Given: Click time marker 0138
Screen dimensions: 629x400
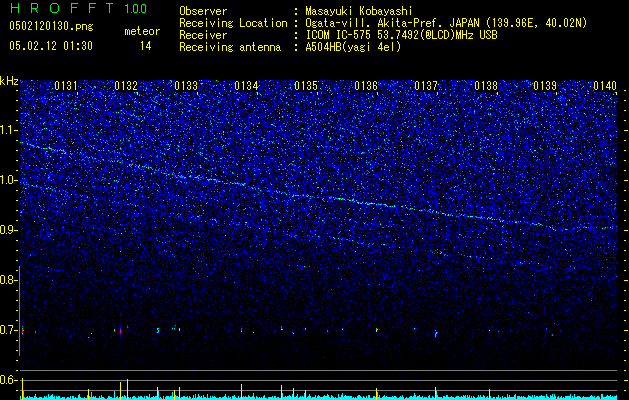Looking at the screenshot, I should (486, 85).
